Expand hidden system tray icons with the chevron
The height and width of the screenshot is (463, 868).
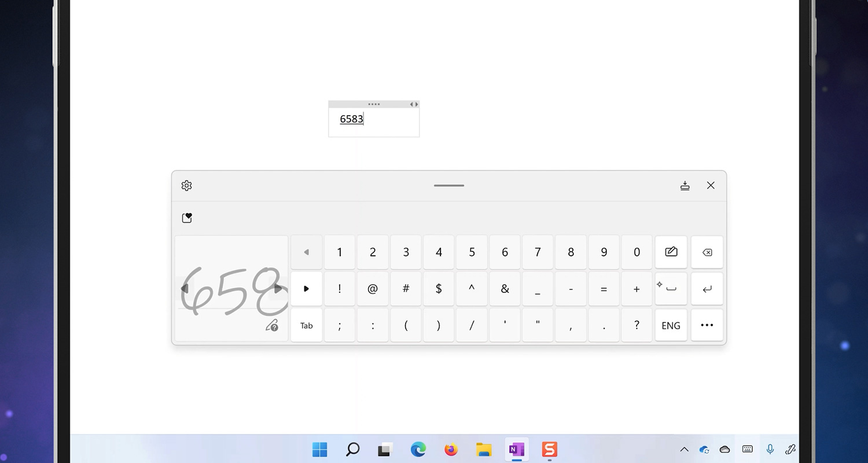pyautogui.click(x=684, y=449)
